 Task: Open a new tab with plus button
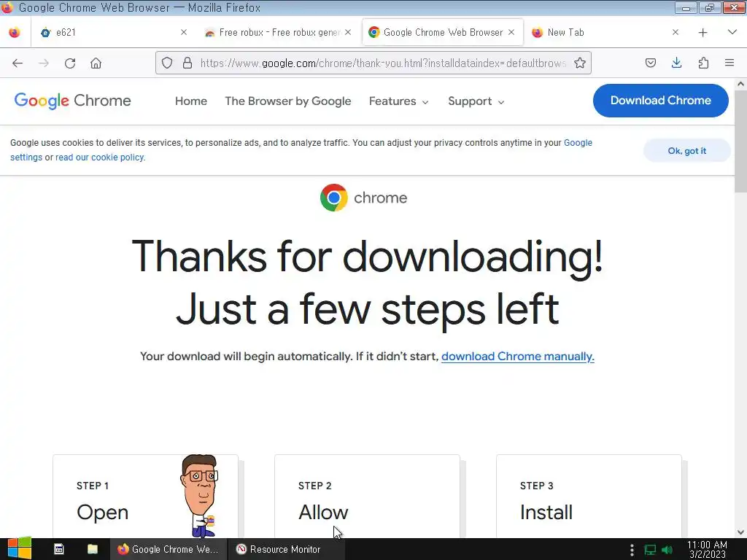(x=703, y=32)
